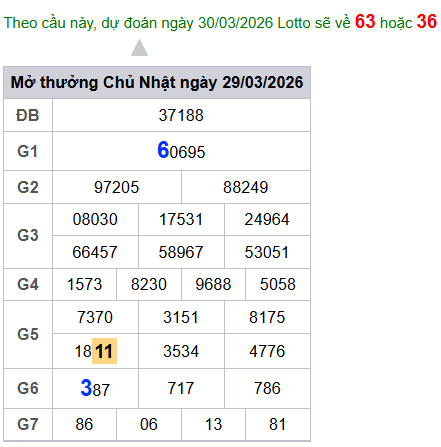Click G5 number 1811 with highlighted 11
This screenshot has width=441, height=447.
96,351
